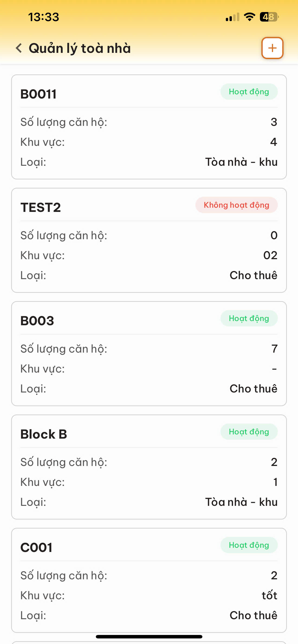
Task: Tap the cellular signal bars icon
Action: click(232, 17)
